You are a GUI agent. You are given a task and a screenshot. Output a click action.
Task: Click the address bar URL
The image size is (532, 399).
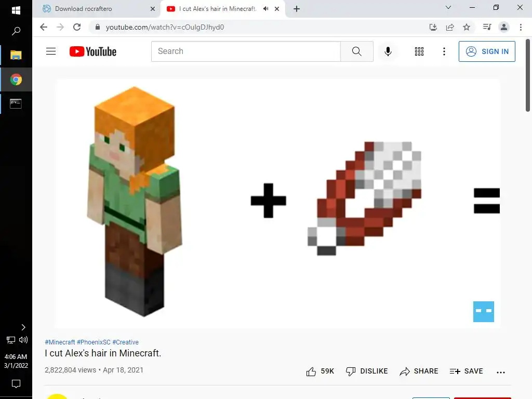tap(165, 27)
